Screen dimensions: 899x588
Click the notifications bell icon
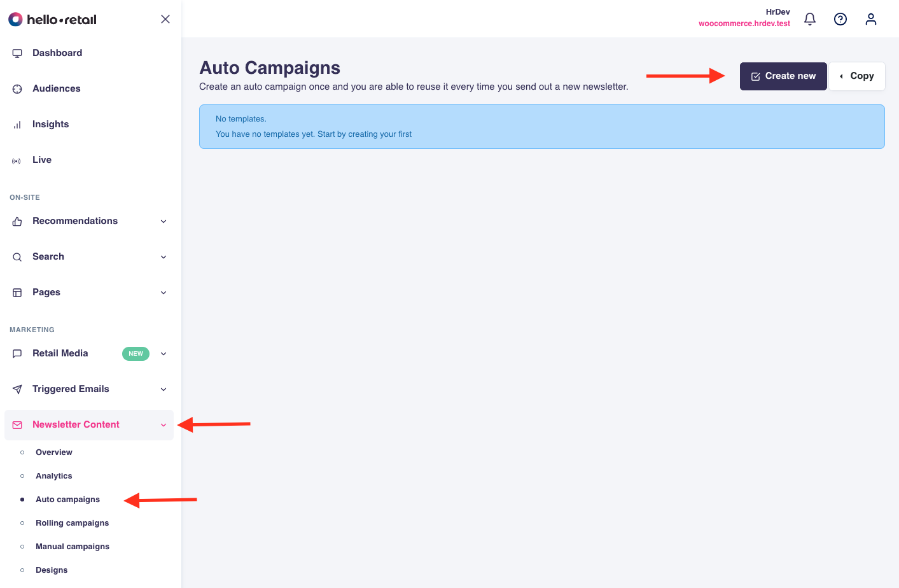(809, 19)
